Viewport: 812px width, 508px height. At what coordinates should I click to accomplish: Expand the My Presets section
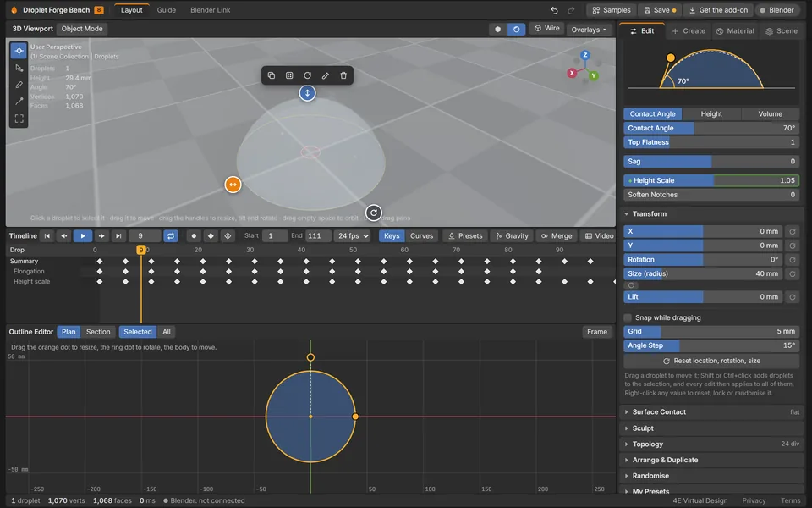(711, 490)
